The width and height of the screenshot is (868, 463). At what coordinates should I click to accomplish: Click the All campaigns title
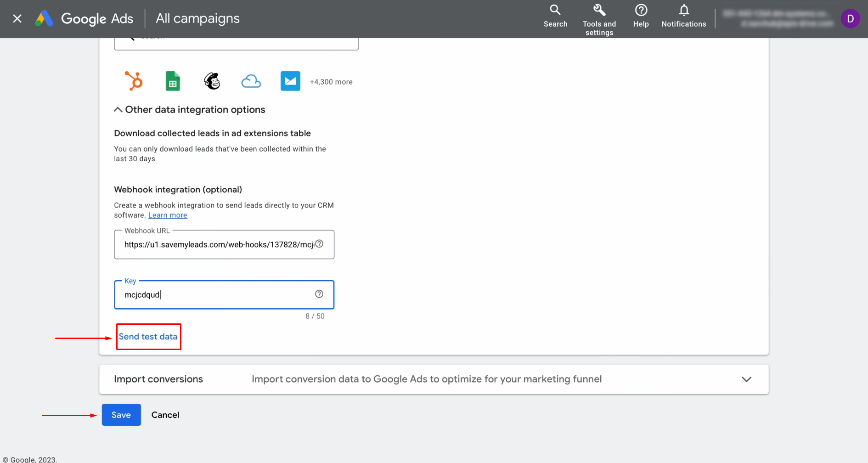[197, 18]
